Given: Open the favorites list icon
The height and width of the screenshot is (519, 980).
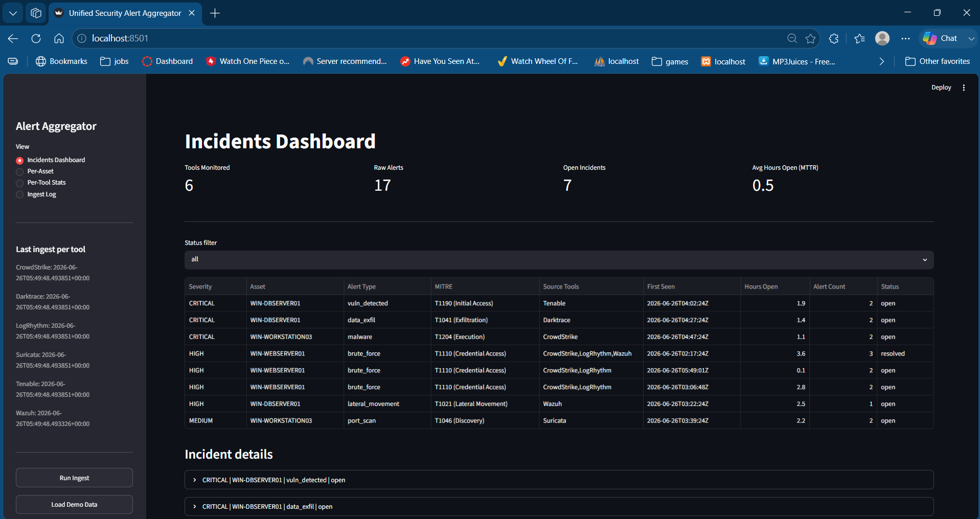Looking at the screenshot, I should pos(859,38).
